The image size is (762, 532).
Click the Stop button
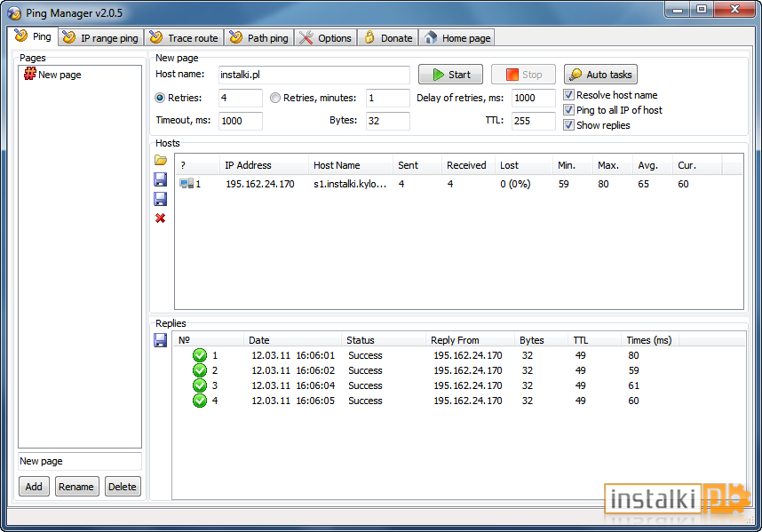523,75
